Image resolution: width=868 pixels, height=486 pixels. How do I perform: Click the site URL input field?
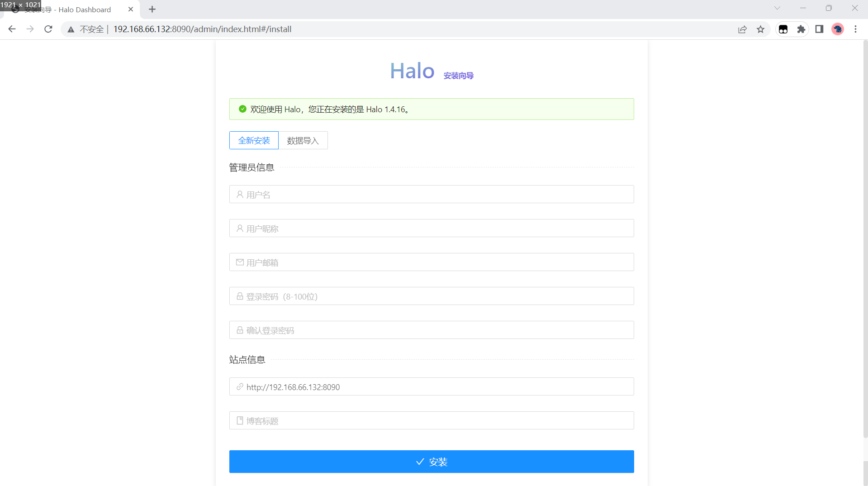click(x=432, y=386)
